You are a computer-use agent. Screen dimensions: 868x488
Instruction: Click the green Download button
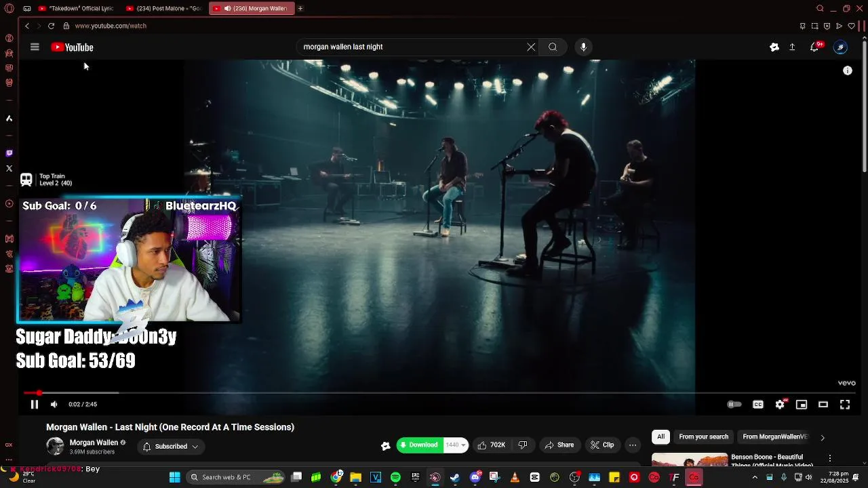419,445
